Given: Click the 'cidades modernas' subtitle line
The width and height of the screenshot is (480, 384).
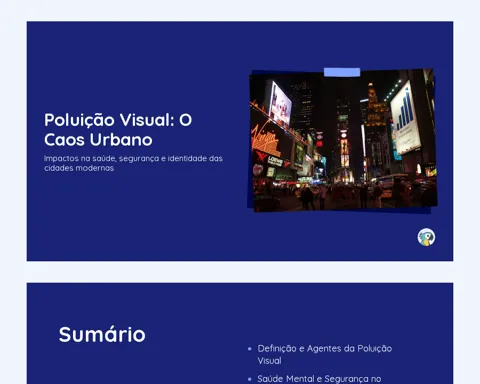Looking at the screenshot, I should [79, 168].
